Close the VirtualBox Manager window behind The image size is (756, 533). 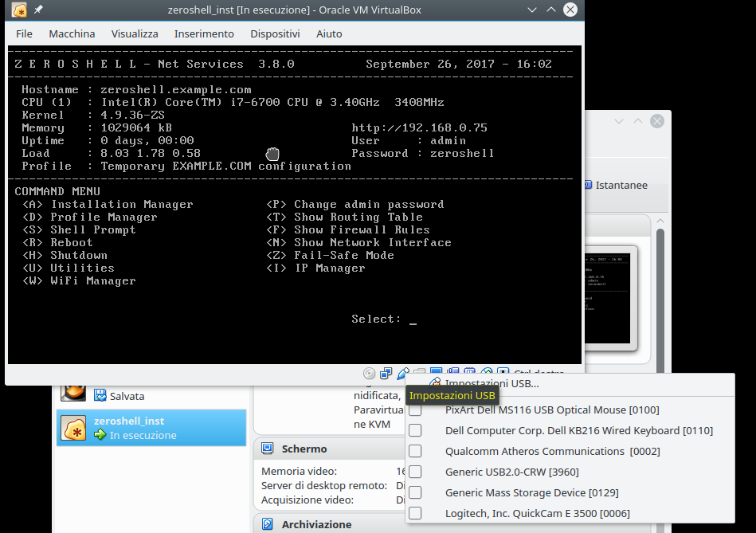click(x=657, y=121)
